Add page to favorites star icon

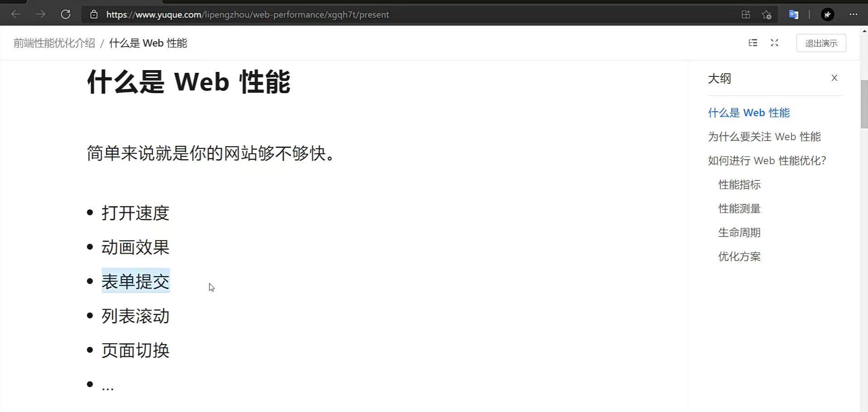pyautogui.click(x=766, y=14)
